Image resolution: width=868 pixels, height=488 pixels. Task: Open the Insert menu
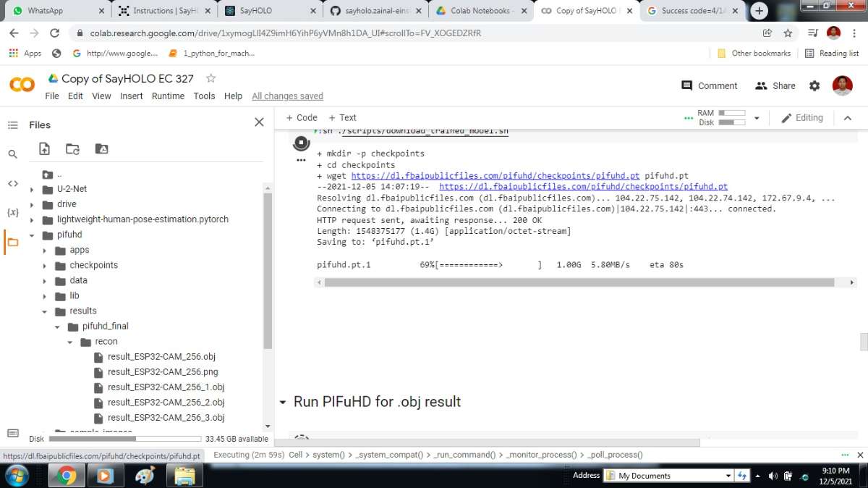(x=132, y=96)
